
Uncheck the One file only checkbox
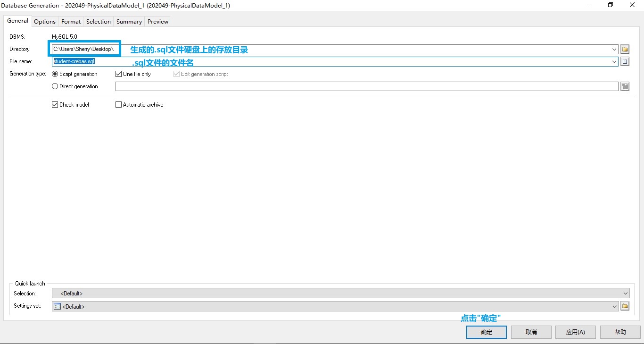[x=118, y=74]
